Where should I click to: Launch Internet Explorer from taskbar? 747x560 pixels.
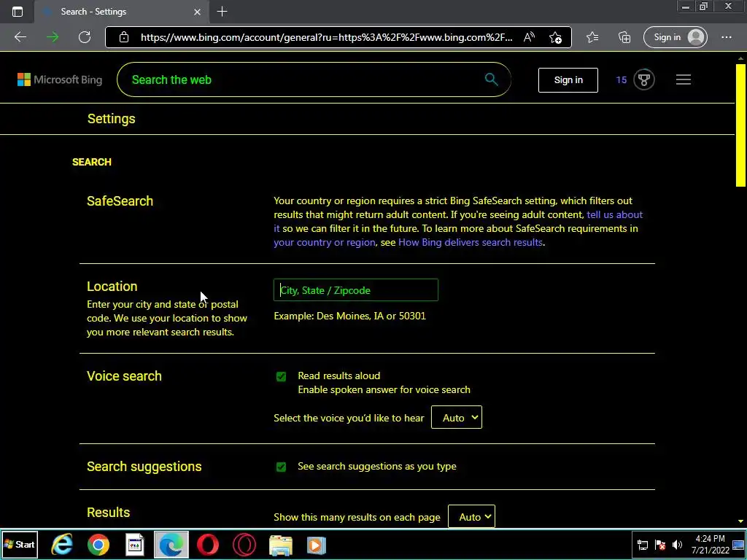[x=62, y=545]
